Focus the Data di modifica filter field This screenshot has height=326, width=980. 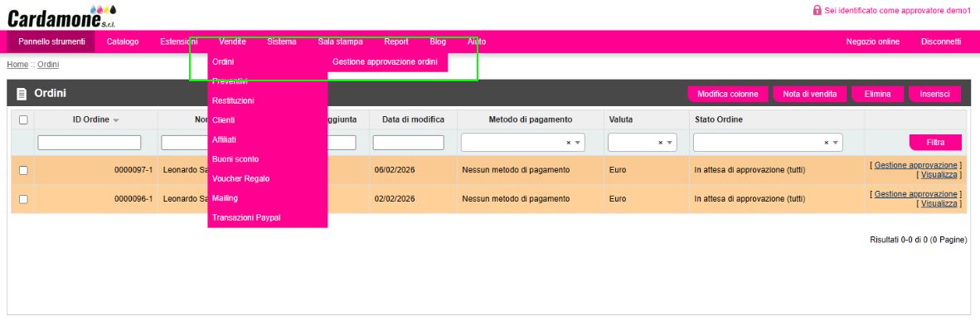pos(409,143)
